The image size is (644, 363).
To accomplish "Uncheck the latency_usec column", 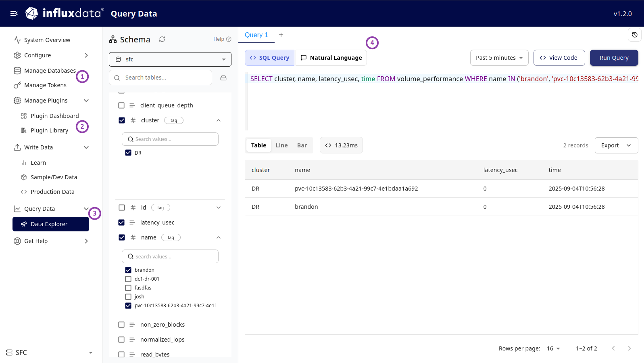I will (x=121, y=222).
